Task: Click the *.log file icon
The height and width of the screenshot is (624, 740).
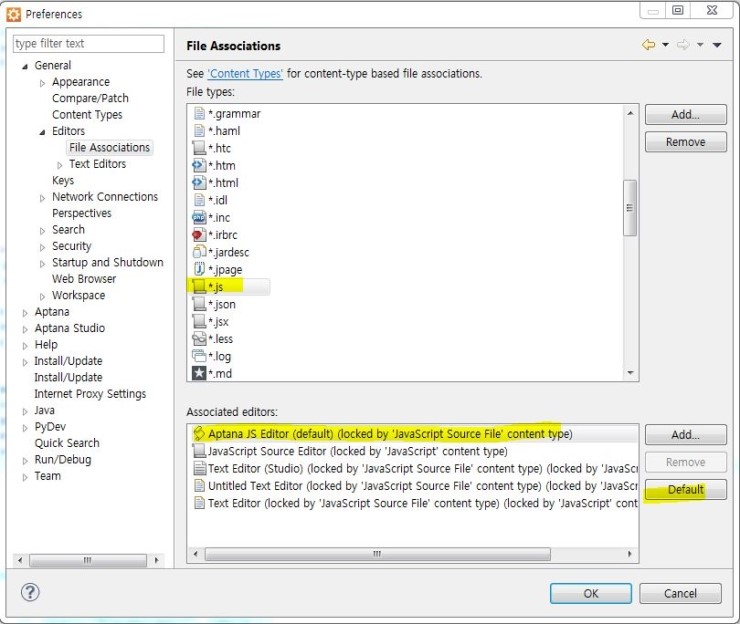Action: pos(199,356)
